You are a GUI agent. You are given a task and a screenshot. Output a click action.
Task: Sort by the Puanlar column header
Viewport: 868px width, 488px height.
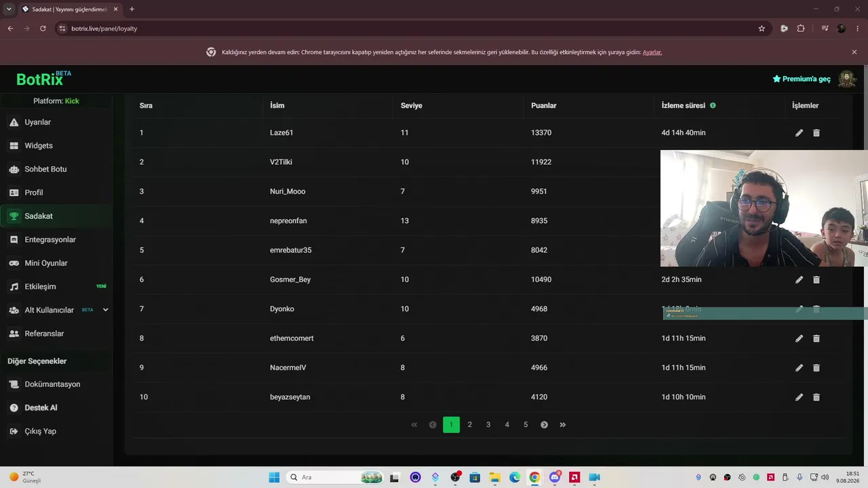pos(544,105)
